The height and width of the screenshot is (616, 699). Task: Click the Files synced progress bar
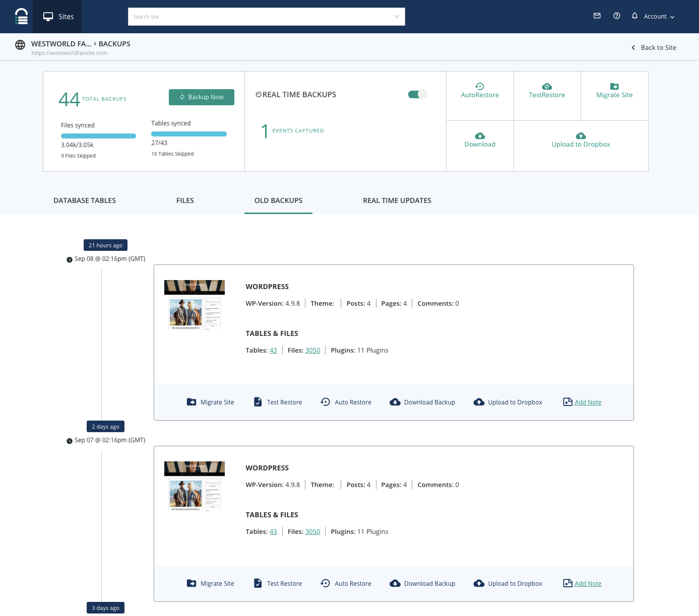98,136
